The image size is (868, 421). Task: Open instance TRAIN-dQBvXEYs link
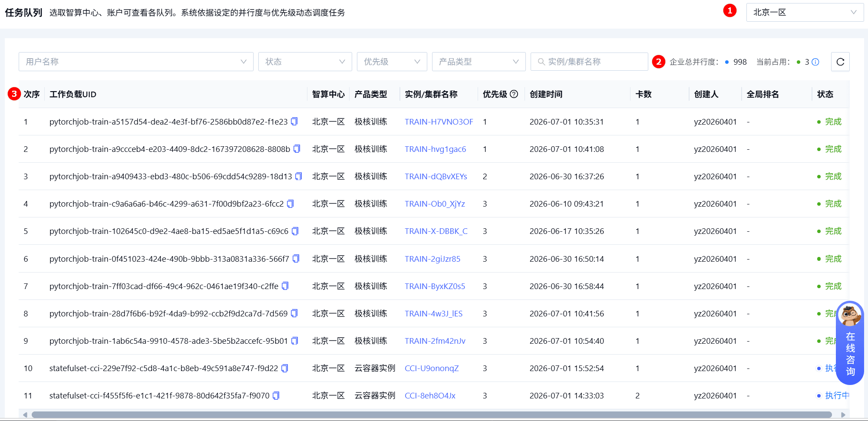pyautogui.click(x=436, y=177)
